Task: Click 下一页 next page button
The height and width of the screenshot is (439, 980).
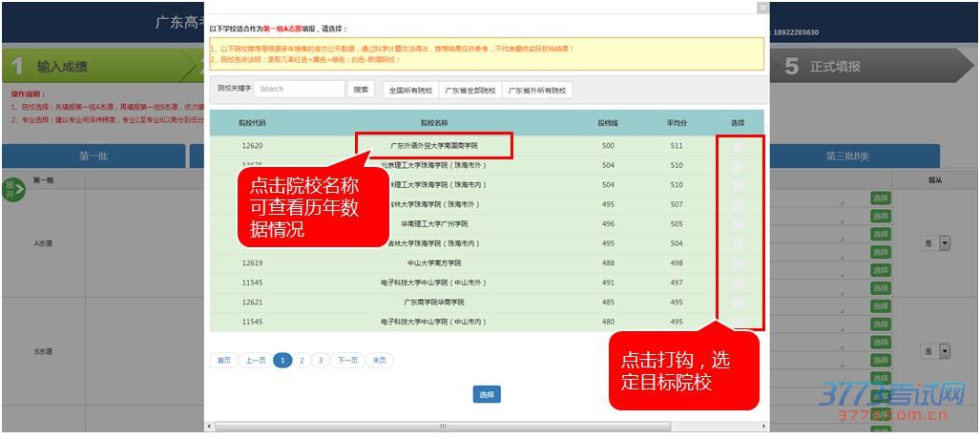Action: pyautogui.click(x=347, y=360)
